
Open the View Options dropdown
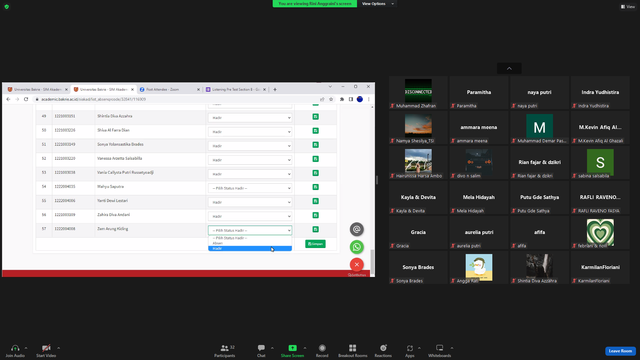tap(378, 4)
